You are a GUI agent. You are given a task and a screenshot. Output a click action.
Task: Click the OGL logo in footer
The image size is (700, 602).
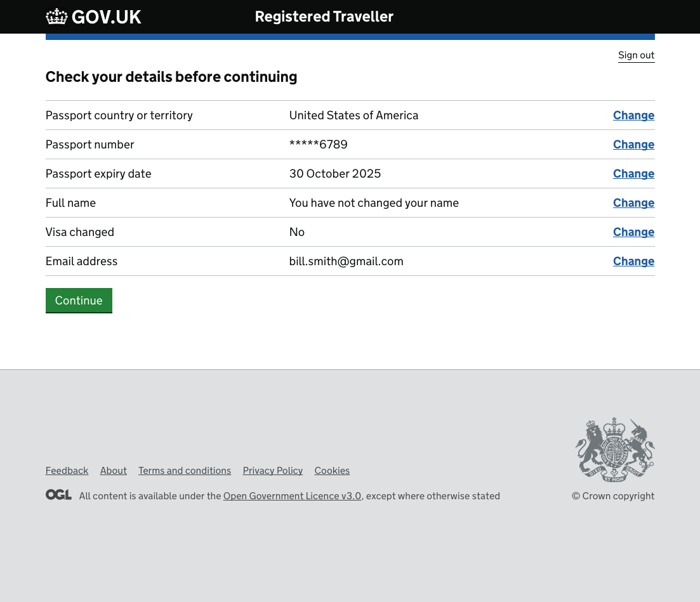tap(58, 495)
